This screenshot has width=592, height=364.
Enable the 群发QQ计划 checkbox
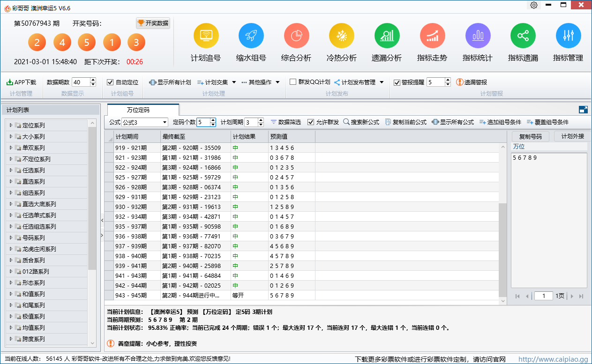tap(293, 82)
